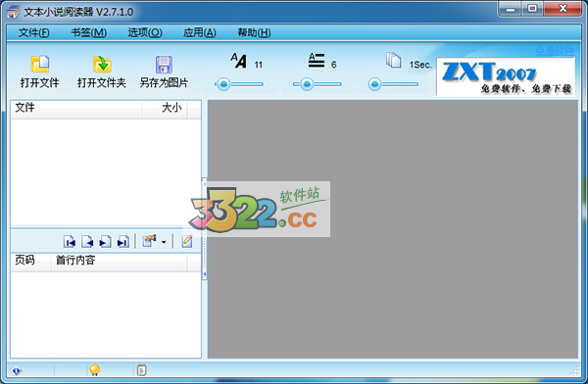Adjust the font size slider
588x384 pixels.
(223, 84)
